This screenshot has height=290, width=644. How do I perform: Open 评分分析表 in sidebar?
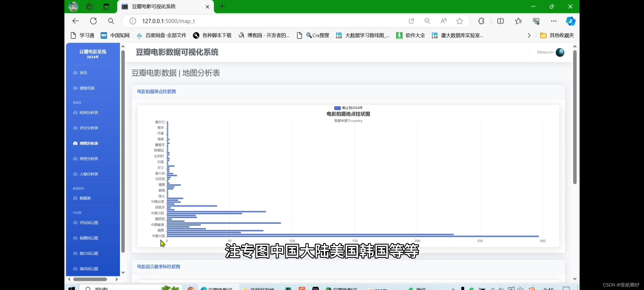(x=86, y=128)
